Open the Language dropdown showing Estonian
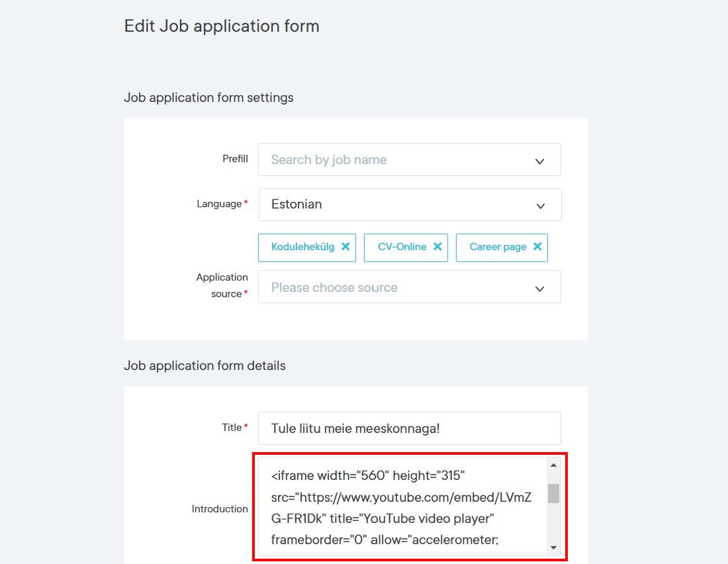This screenshot has height=564, width=728. (397, 205)
